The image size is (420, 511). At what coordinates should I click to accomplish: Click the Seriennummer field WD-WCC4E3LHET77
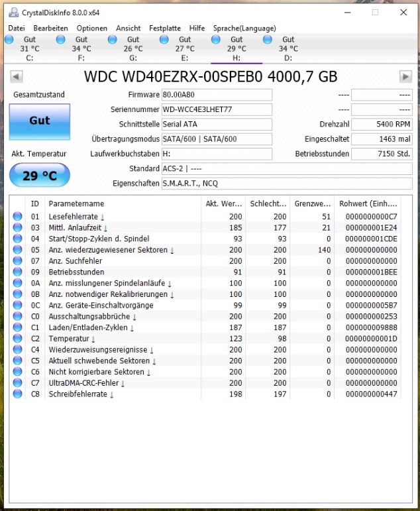click(217, 109)
